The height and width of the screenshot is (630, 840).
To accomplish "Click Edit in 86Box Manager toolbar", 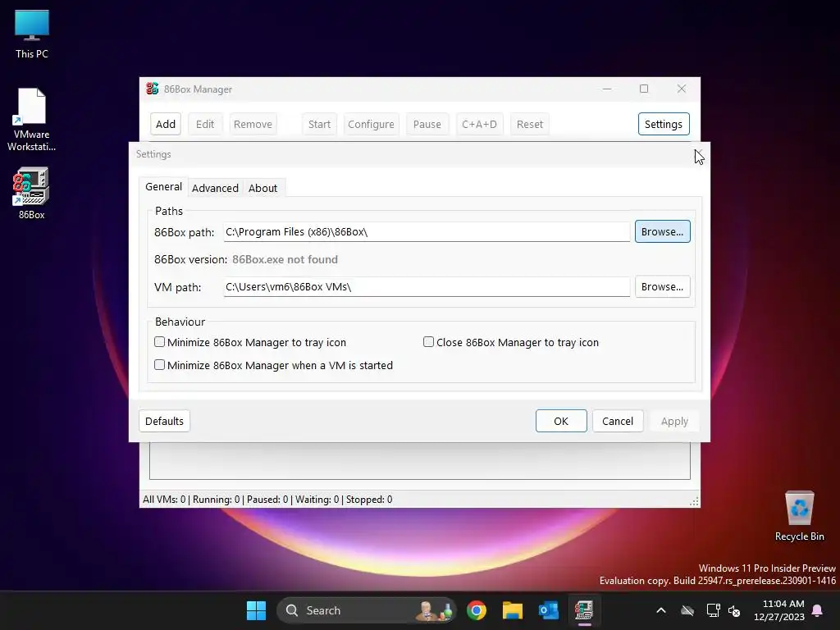I will point(204,124).
